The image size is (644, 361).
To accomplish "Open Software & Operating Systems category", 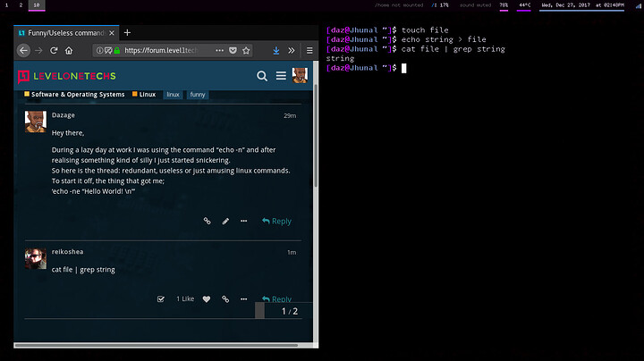I will tap(74, 95).
